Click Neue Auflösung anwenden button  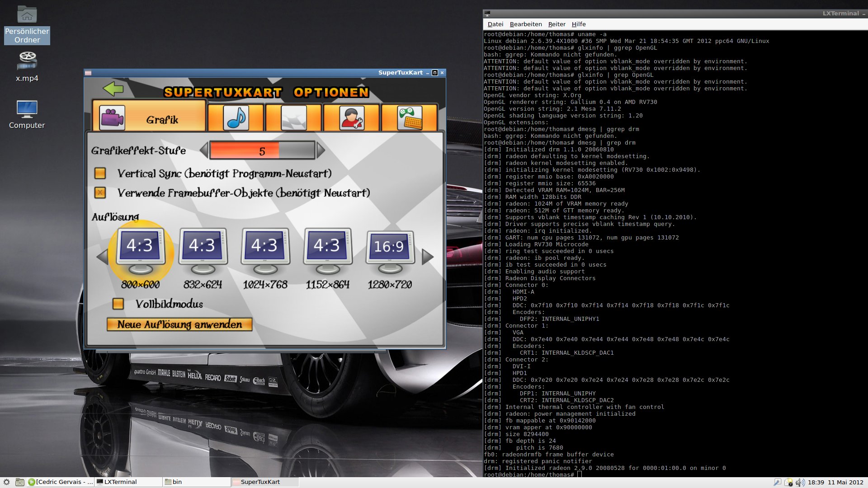[179, 324]
